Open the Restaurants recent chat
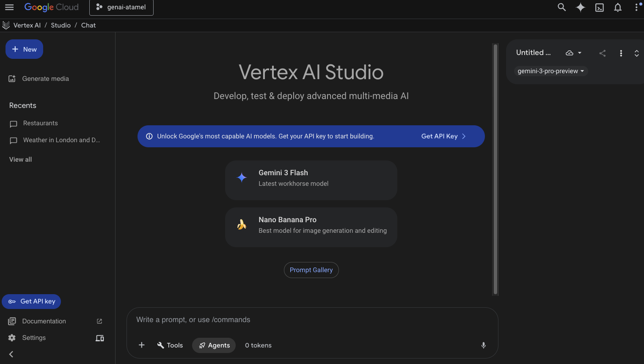This screenshot has height=364, width=644. [x=40, y=123]
